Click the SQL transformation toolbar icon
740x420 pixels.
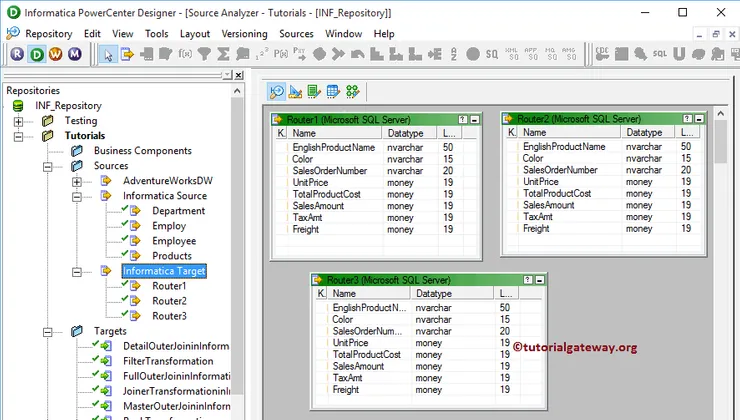tap(660, 54)
